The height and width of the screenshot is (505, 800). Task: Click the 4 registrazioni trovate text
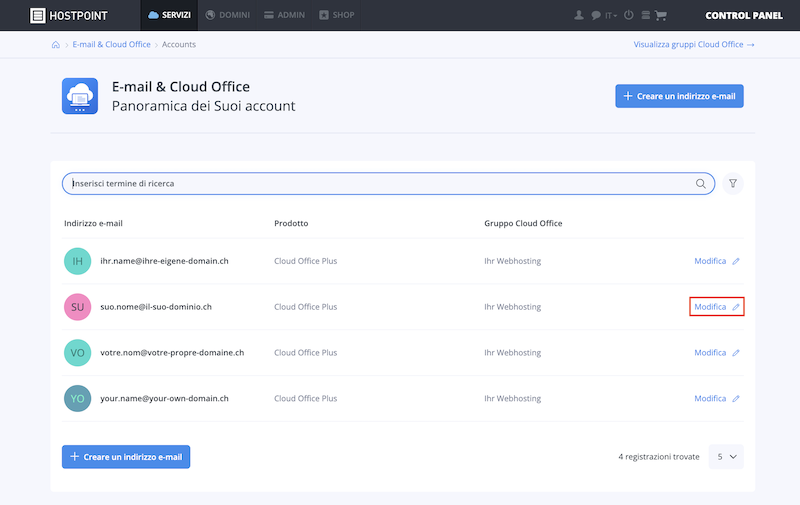coord(659,457)
